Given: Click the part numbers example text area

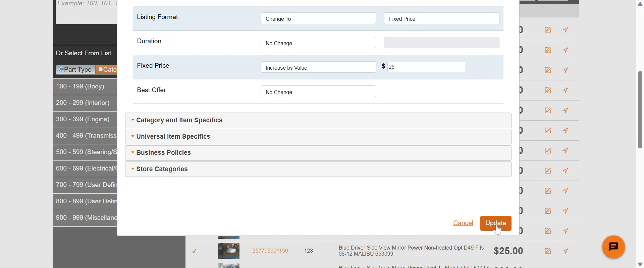Looking at the screenshot, I should [87, 12].
